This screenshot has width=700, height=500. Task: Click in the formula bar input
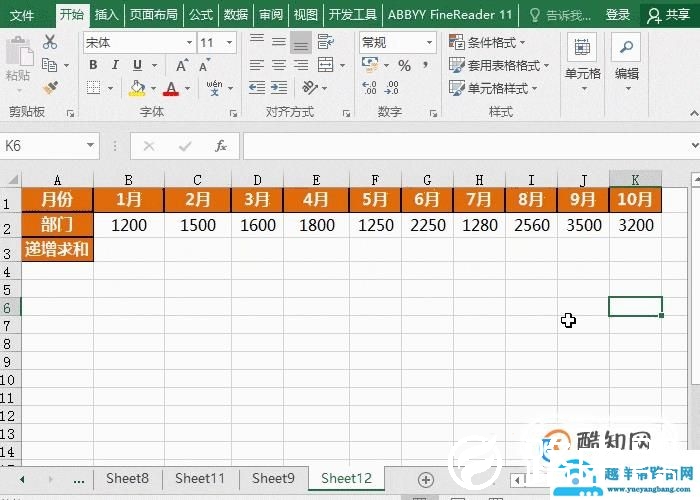point(467,146)
